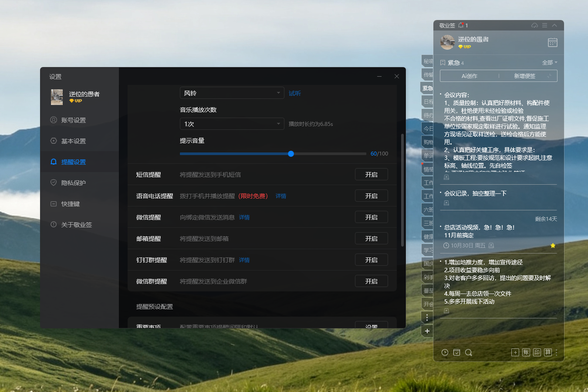Expand the 全部 filter dropdown in 敬业签

pos(550,63)
